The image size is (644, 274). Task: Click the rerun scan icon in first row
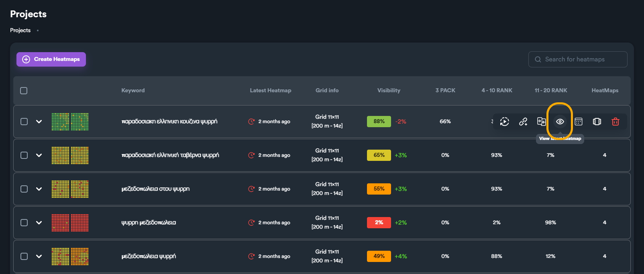pos(505,122)
